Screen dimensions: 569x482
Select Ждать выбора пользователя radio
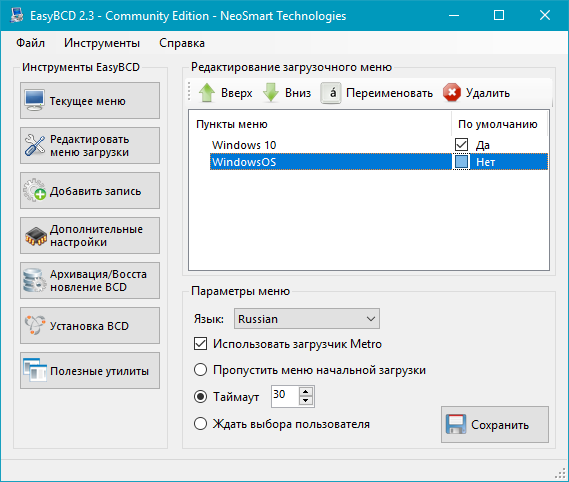201,424
